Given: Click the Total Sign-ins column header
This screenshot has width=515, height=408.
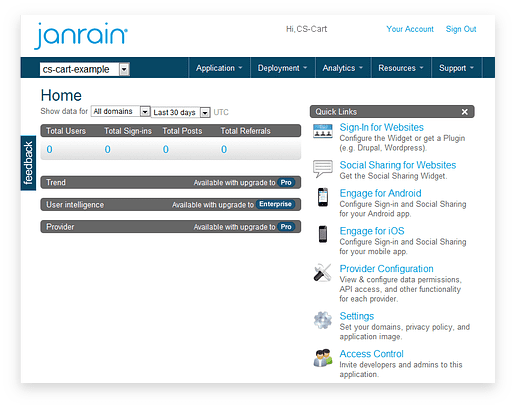Looking at the screenshot, I should tap(128, 131).
